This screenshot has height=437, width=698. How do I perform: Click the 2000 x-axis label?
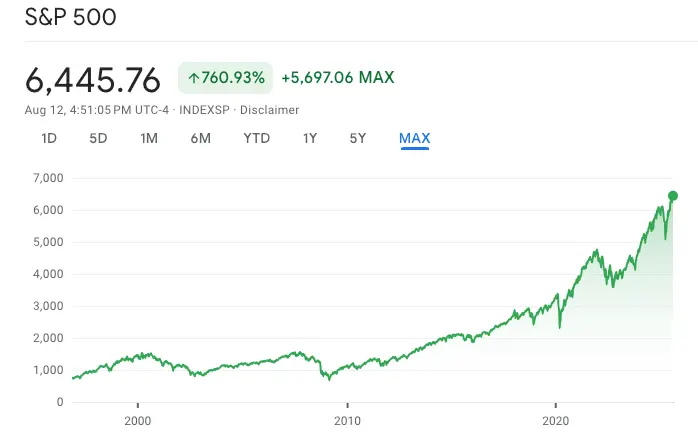[x=138, y=420]
